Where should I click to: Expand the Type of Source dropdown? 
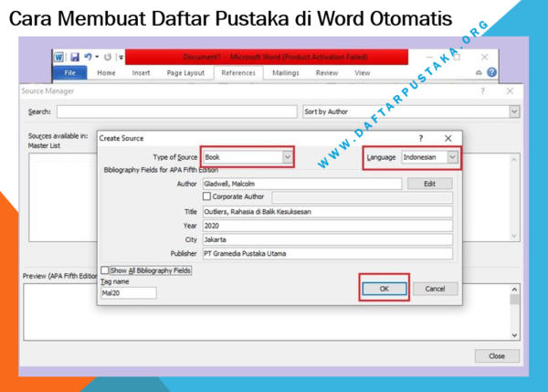click(x=287, y=157)
